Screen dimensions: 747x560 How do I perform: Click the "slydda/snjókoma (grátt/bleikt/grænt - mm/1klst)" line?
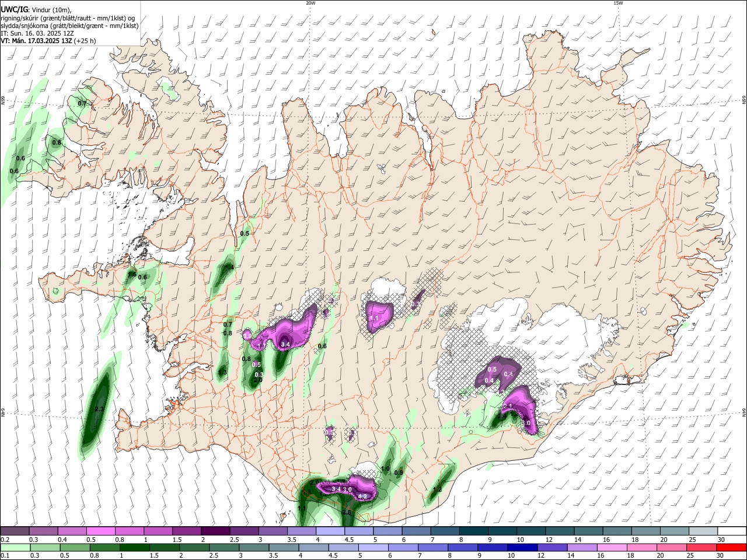(x=69, y=26)
